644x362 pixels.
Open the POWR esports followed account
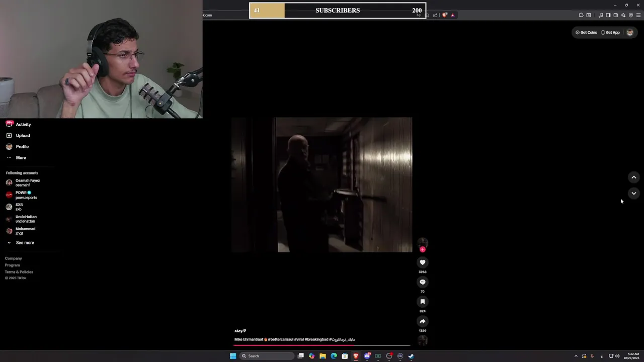(x=22, y=195)
